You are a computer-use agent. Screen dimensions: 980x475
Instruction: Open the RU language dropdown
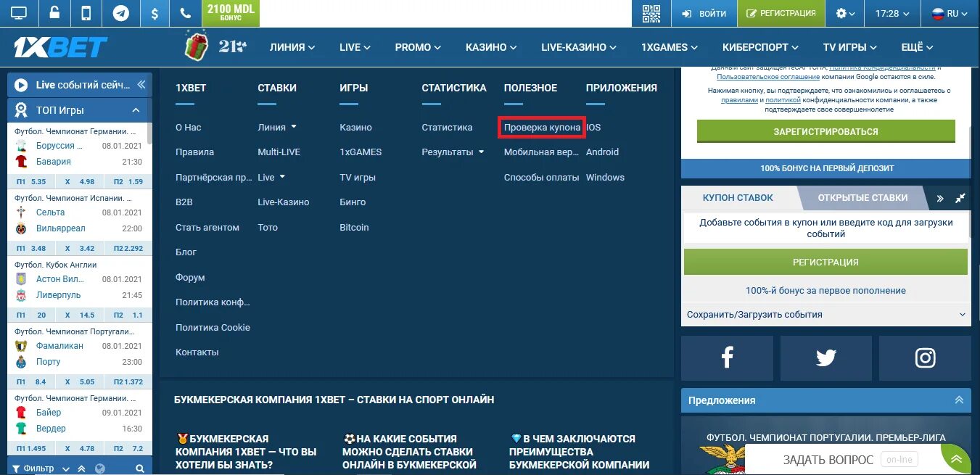click(950, 13)
